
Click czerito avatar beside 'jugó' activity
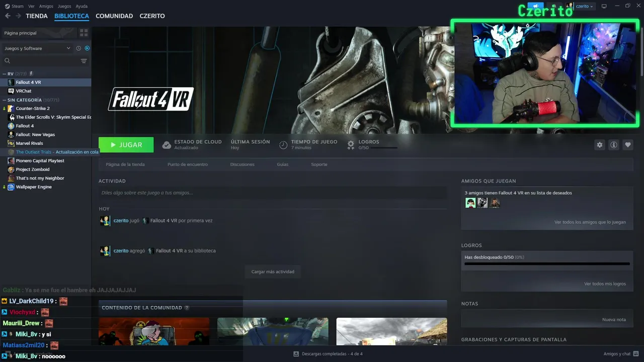tap(105, 221)
